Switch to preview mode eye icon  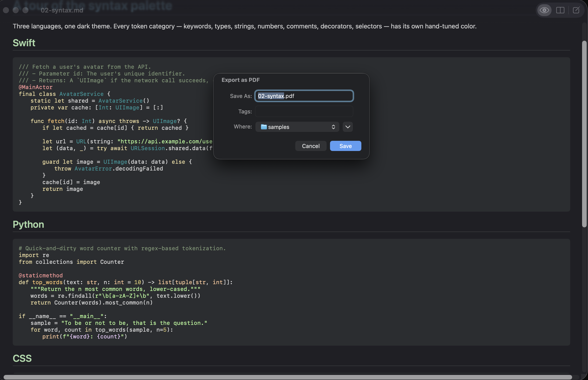pyautogui.click(x=544, y=10)
